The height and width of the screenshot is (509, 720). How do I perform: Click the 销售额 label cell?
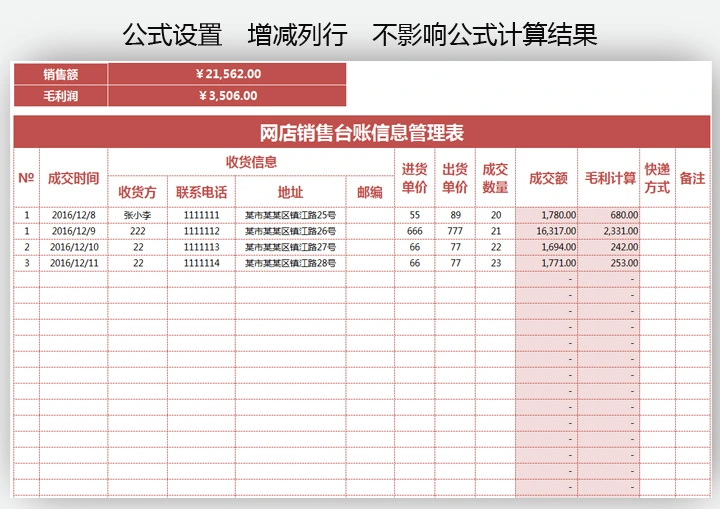[60, 73]
